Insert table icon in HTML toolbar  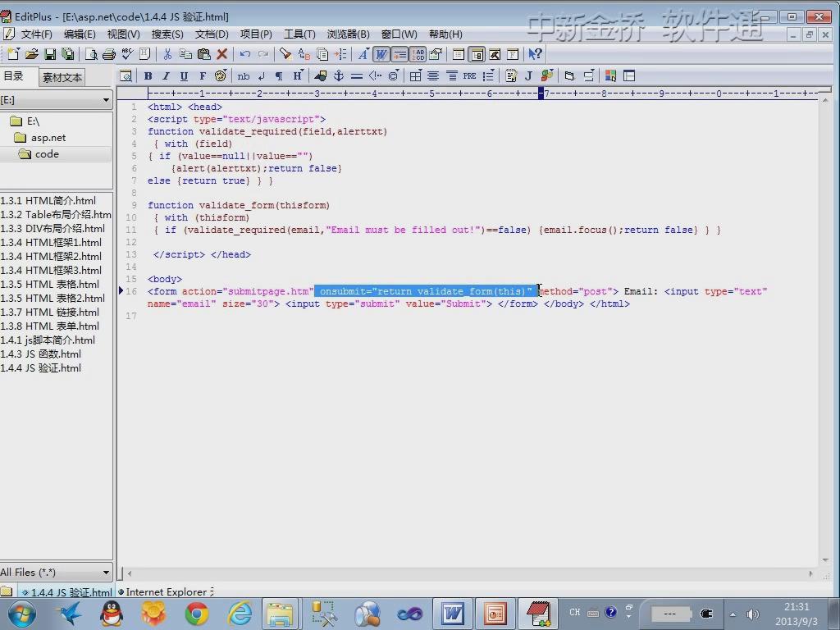[x=415, y=76]
